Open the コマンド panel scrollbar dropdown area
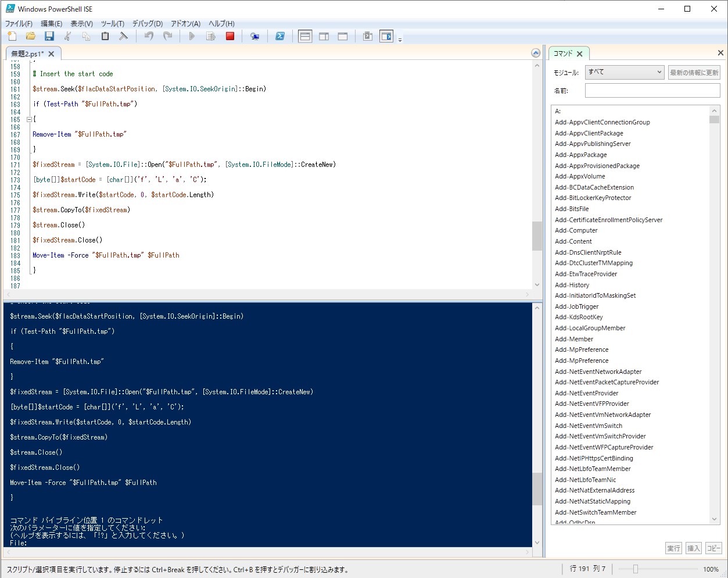 pos(715,119)
